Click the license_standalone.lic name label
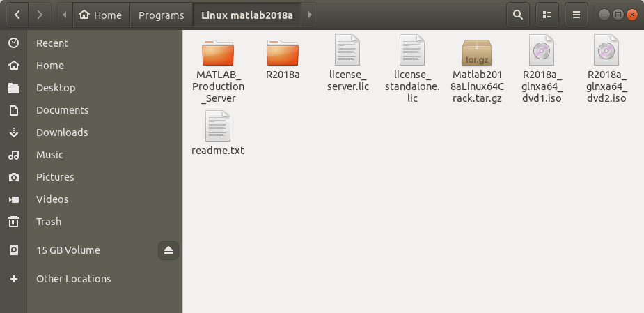The image size is (644, 313). [412, 86]
